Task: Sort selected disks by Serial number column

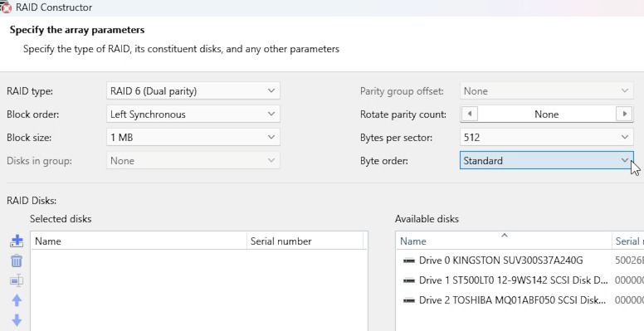Action: coord(305,241)
